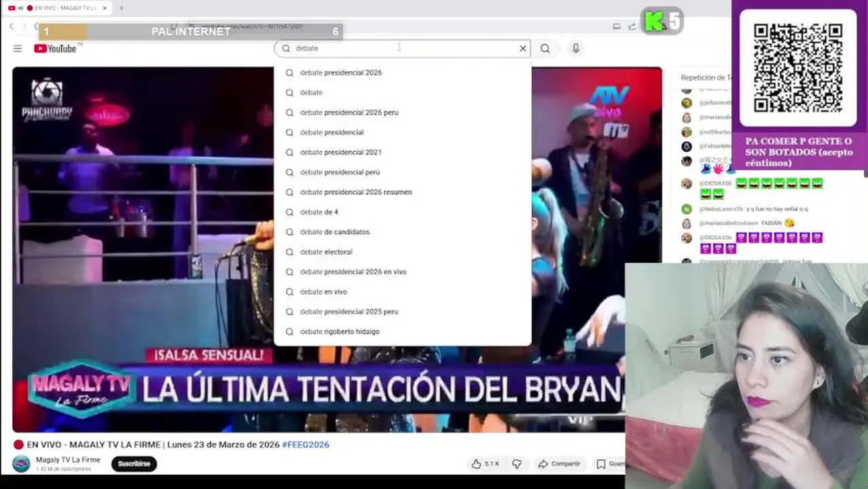
Task: Subscribe with the Suscribirse button
Action: 134,464
